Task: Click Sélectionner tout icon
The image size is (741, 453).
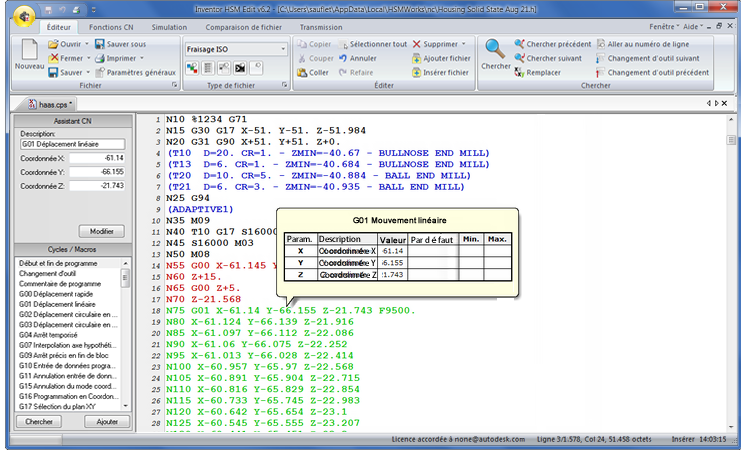Action: 343,44
